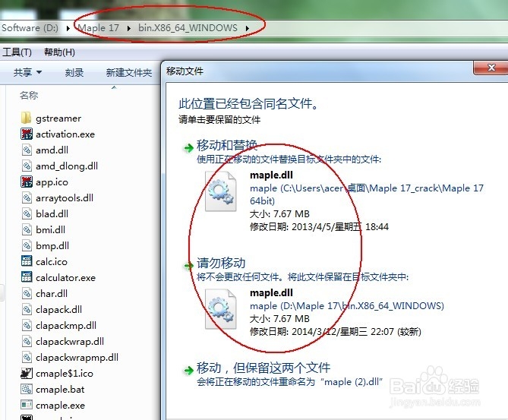Click the amd_dlong.dll file icon
This screenshot has width=508, height=420.
[x=27, y=166]
